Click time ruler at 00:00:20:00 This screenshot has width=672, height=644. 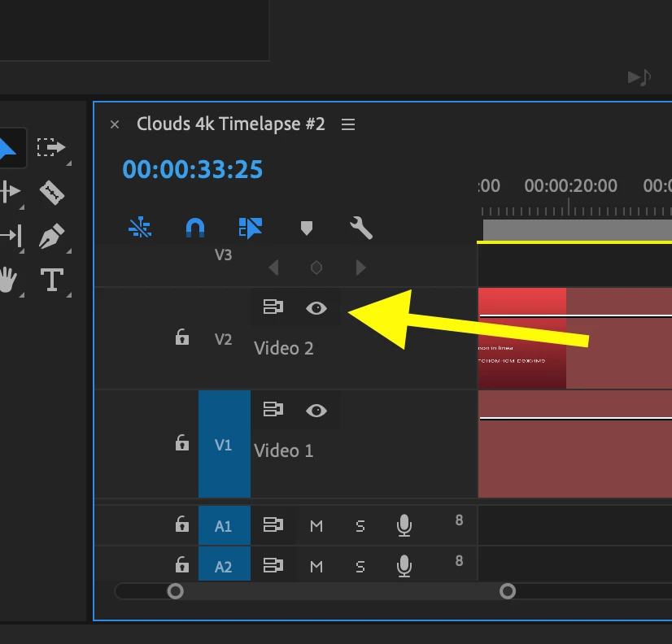[x=570, y=186]
